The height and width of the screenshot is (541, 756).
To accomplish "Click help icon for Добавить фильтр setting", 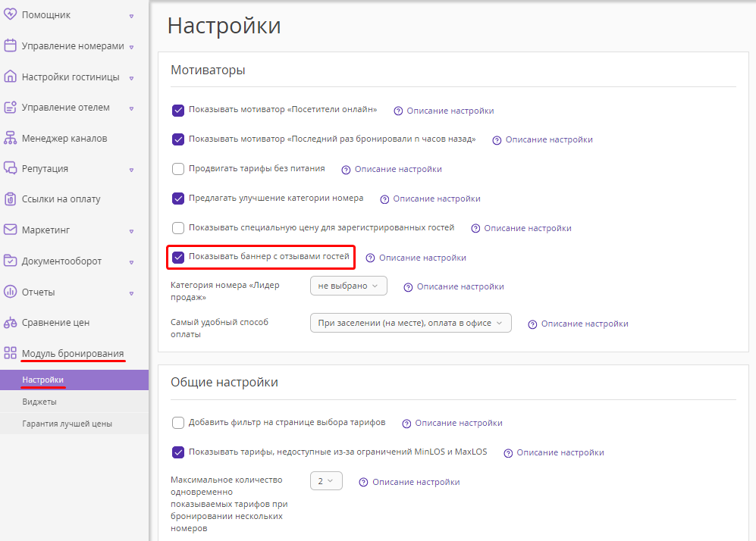I will pos(406,424).
